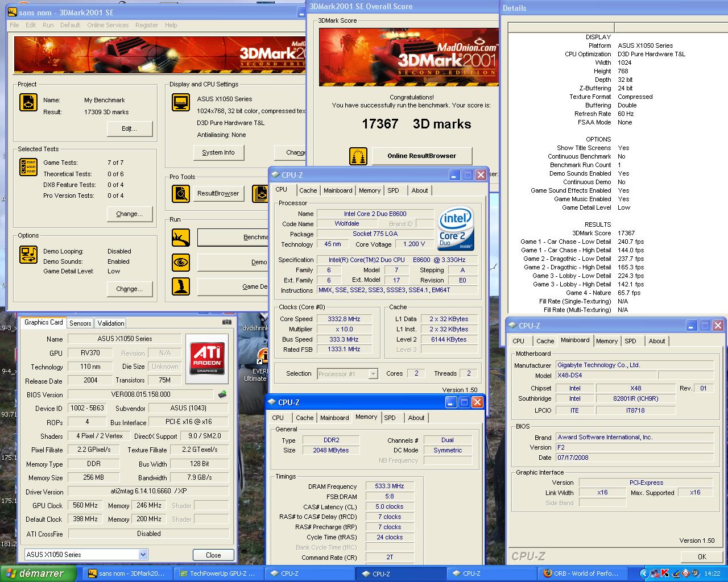Click the System Info button
This screenshot has height=582, width=728.
(x=218, y=152)
